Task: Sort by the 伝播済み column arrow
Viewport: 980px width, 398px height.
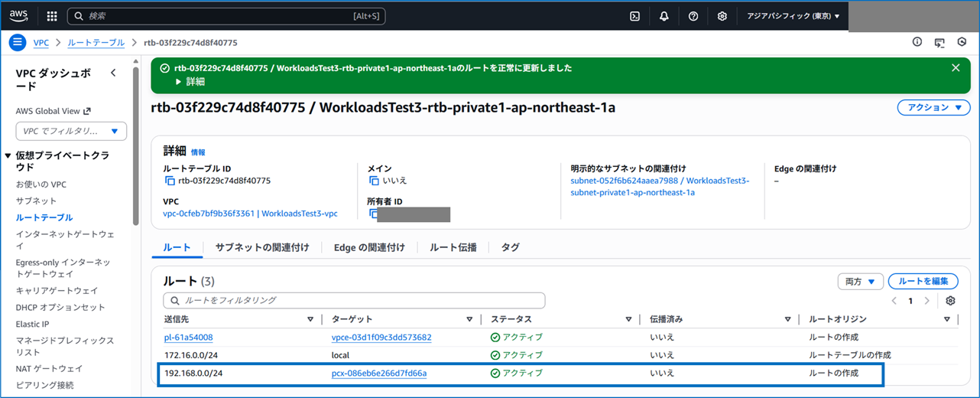Action: coord(787,319)
